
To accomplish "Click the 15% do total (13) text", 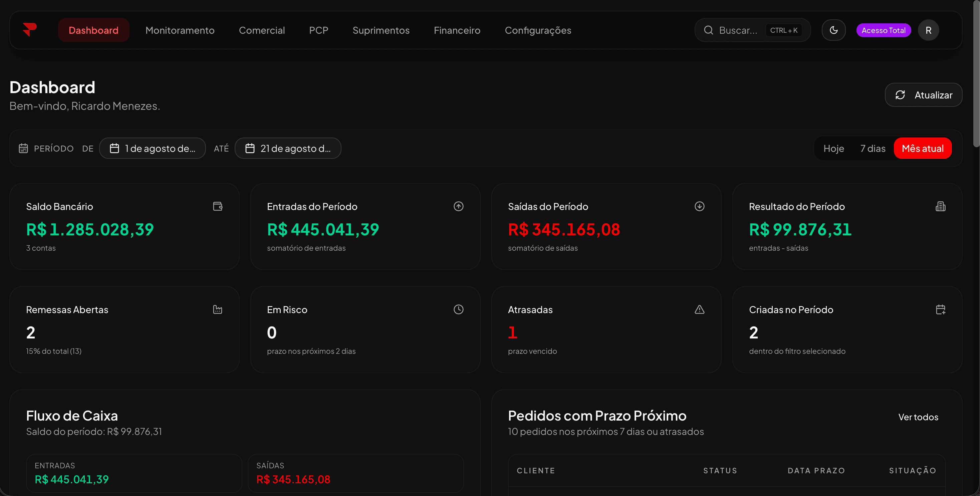I will pos(54,351).
